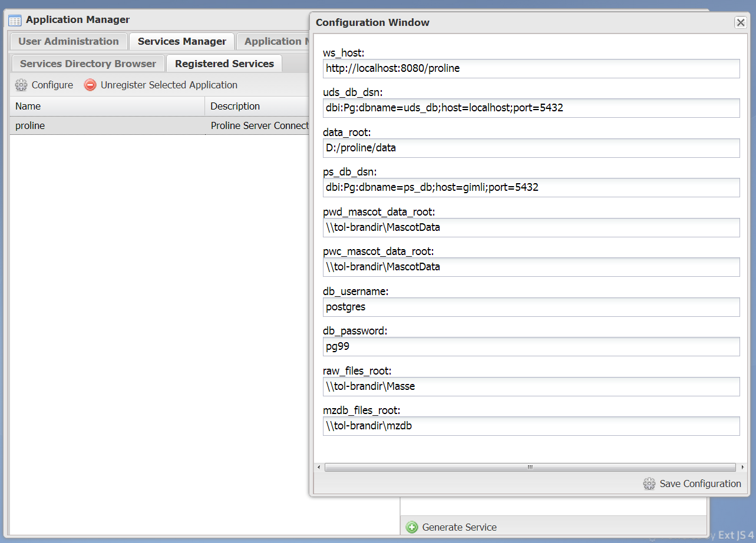Edit the db_password field
Viewport: 756px width, 543px height.
point(530,346)
